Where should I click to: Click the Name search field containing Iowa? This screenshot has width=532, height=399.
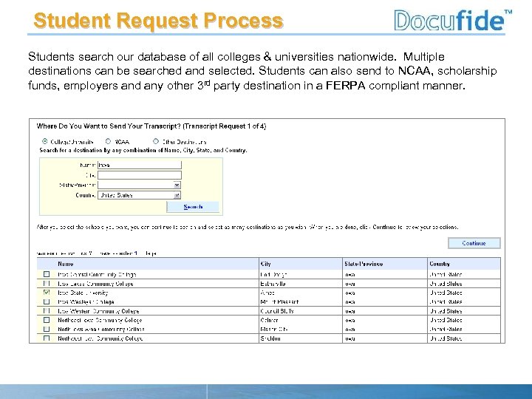click(x=140, y=165)
